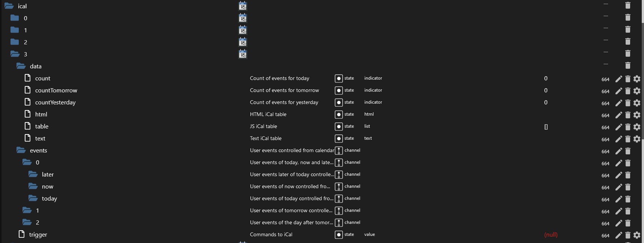Click the red (null) value of trigger
Screen dimensions: 644x243
tap(551, 234)
